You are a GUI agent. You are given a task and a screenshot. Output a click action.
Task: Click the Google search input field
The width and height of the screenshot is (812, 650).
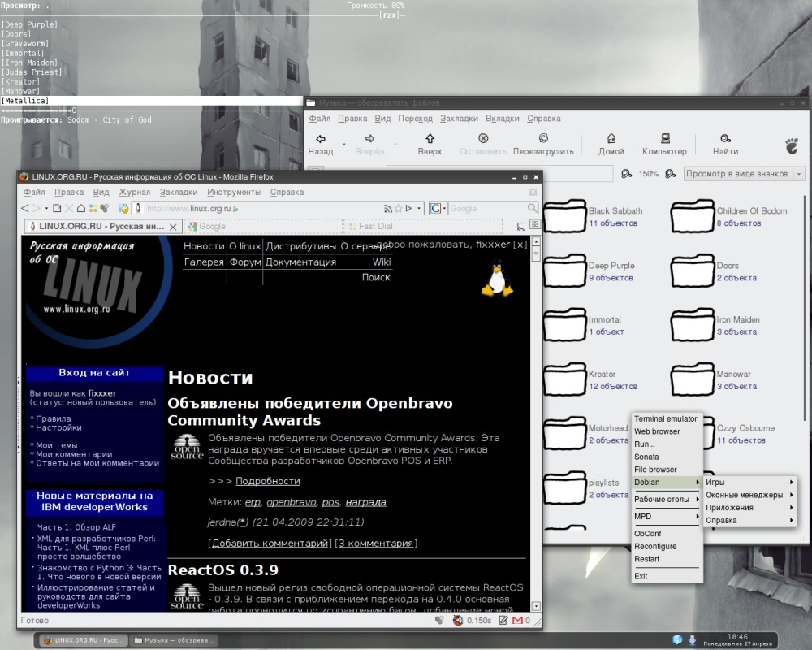[486, 208]
